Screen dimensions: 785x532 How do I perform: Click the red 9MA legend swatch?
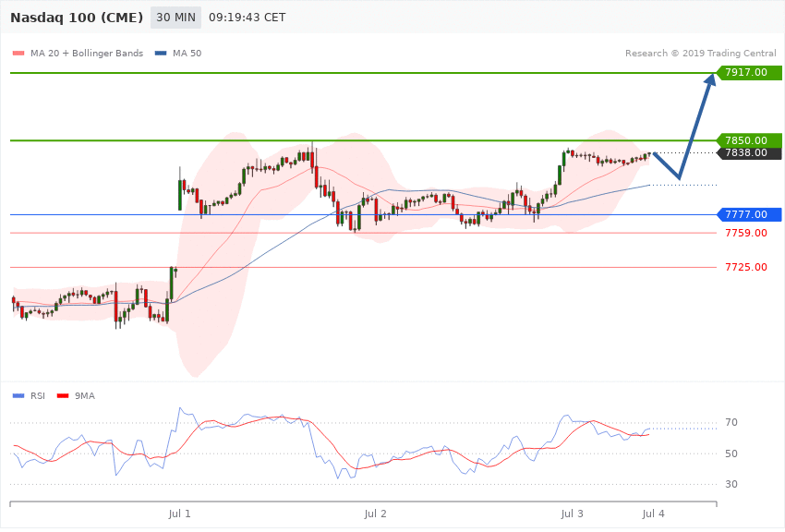(63, 396)
